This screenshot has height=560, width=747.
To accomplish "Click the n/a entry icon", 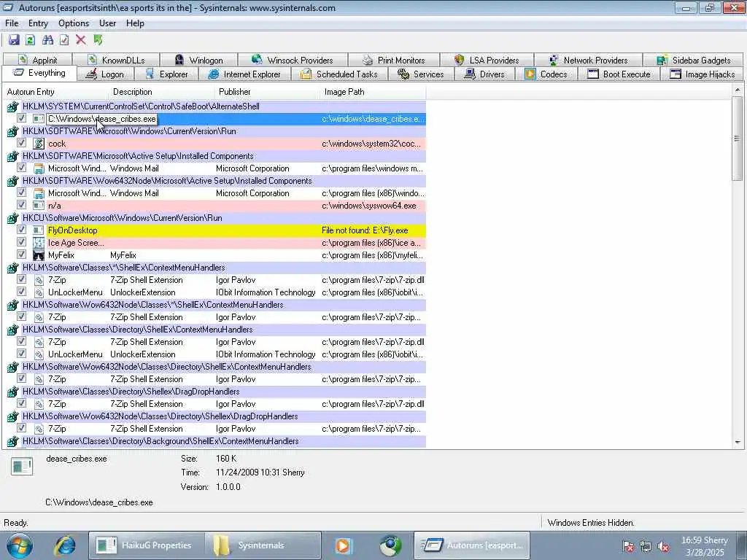I will 39,206.
